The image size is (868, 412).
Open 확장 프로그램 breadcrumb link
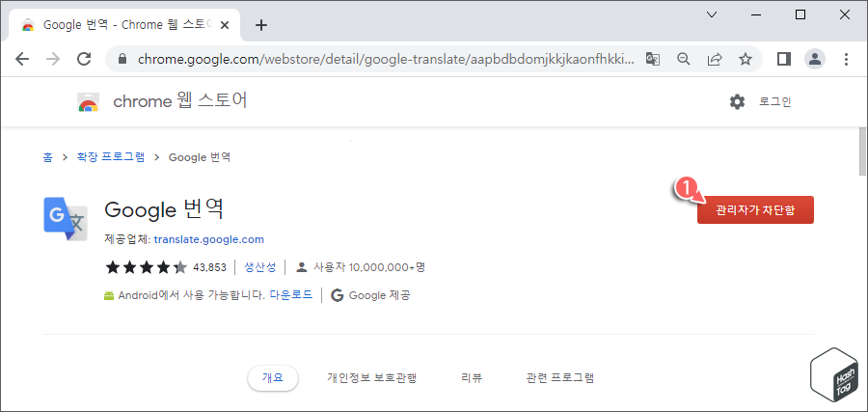tap(111, 157)
